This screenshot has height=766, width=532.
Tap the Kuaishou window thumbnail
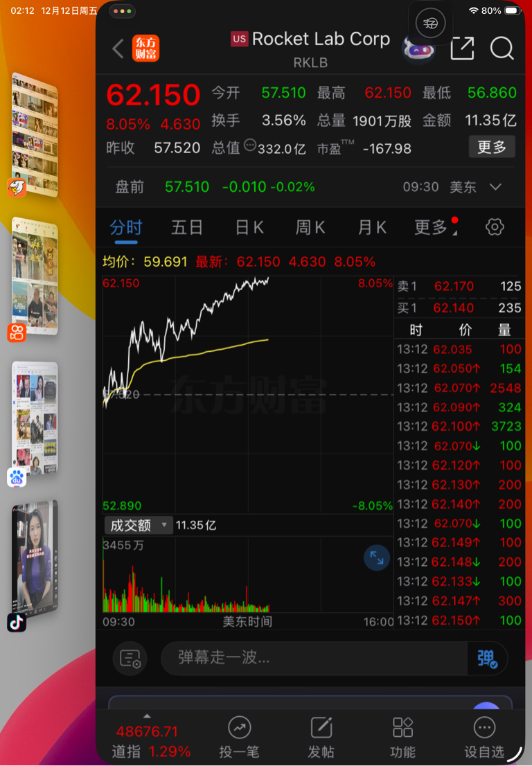[34, 277]
